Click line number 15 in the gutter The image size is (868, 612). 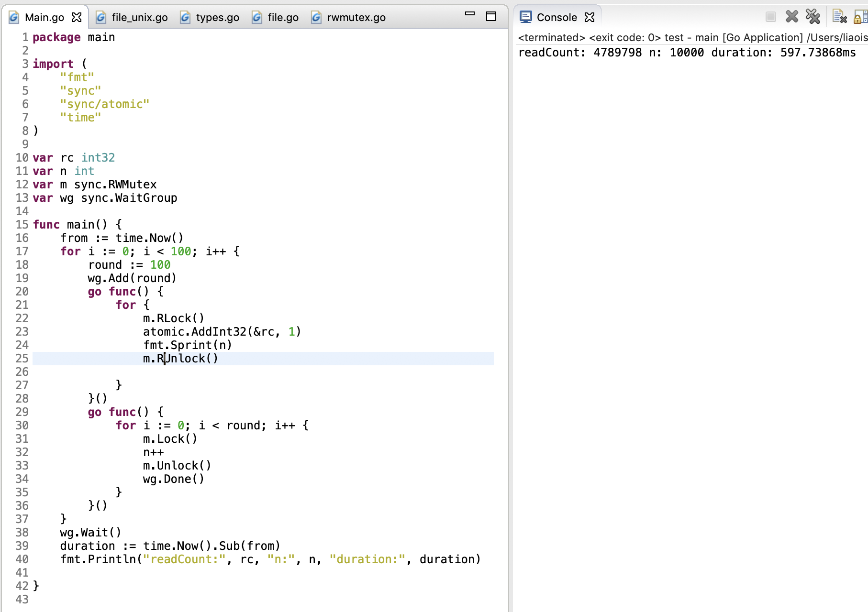pyautogui.click(x=22, y=225)
